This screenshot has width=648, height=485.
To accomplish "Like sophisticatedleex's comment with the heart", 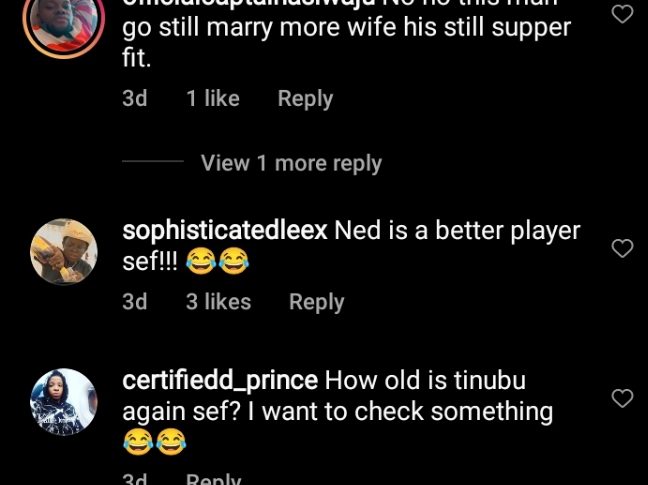I will (x=622, y=248).
